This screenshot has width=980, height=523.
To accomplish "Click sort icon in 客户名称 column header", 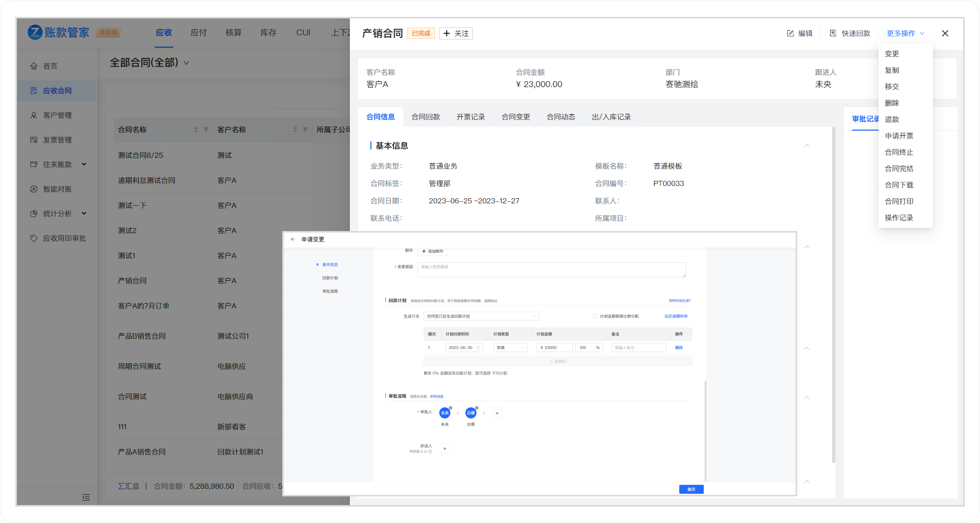I will (295, 130).
